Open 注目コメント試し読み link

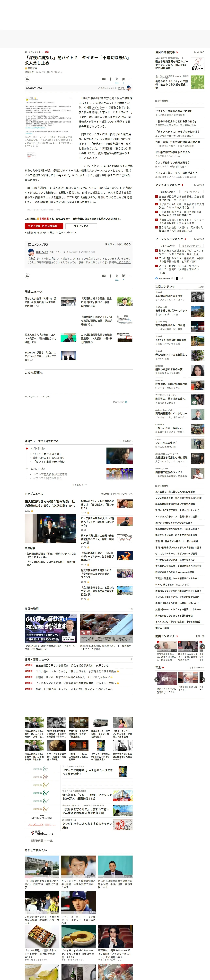click(x=118, y=244)
